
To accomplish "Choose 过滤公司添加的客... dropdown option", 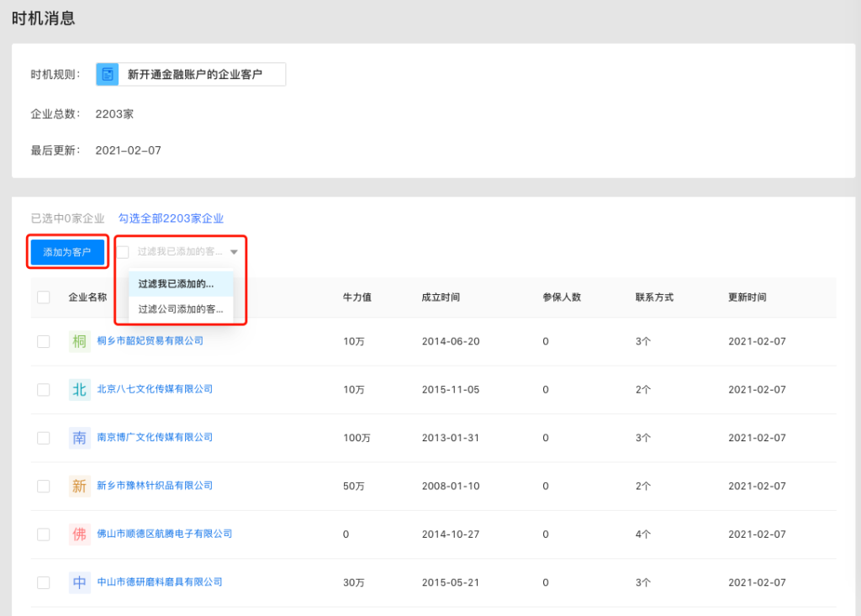I will pyautogui.click(x=181, y=309).
